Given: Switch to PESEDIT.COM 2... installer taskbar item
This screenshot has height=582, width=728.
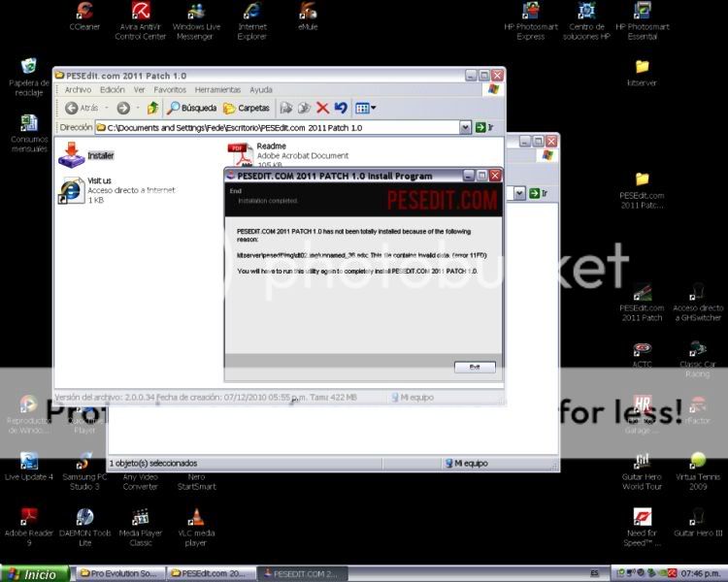Looking at the screenshot, I should pos(302,573).
